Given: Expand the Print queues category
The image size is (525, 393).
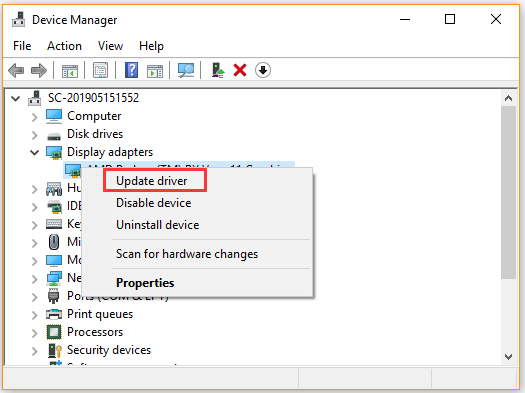Looking at the screenshot, I should (x=34, y=315).
